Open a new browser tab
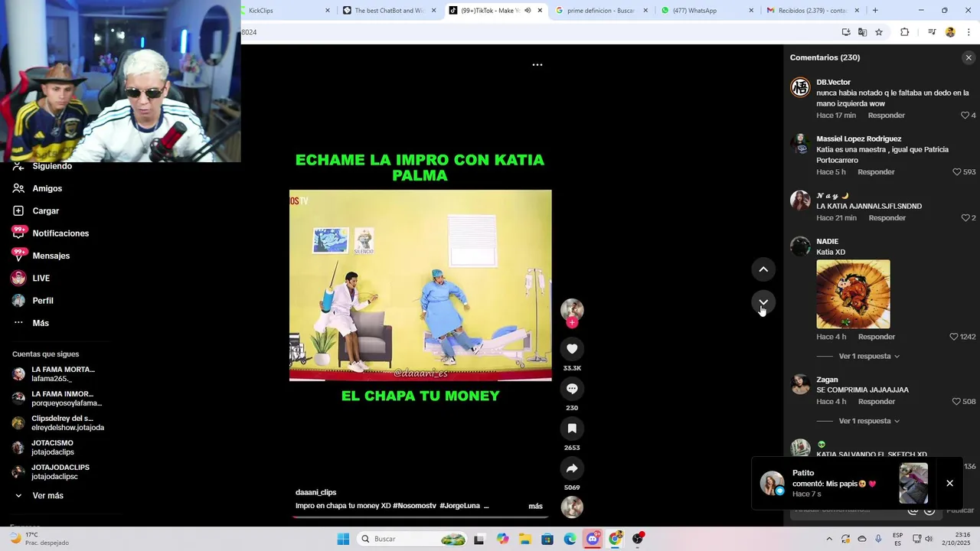Image resolution: width=980 pixels, height=551 pixels. click(875, 11)
